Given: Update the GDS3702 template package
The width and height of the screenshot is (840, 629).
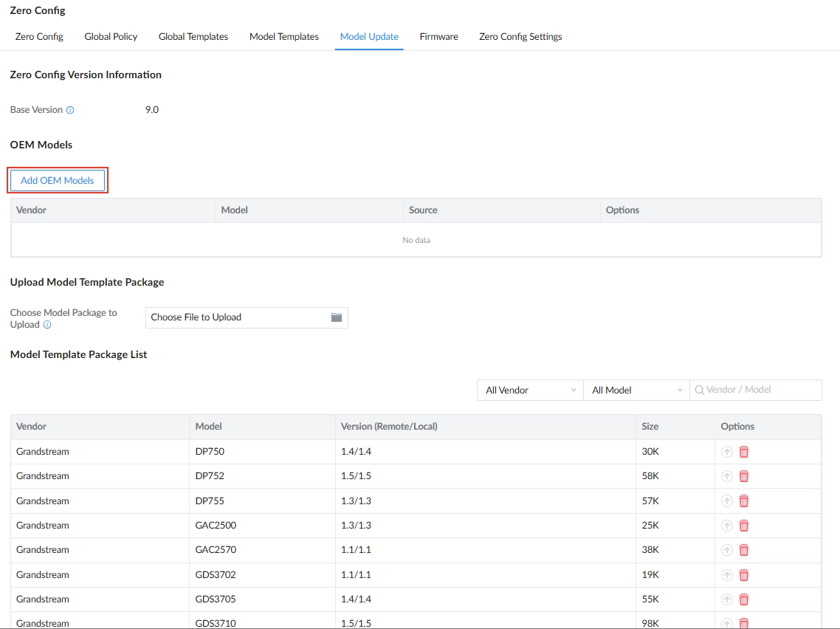Looking at the screenshot, I should (726, 575).
